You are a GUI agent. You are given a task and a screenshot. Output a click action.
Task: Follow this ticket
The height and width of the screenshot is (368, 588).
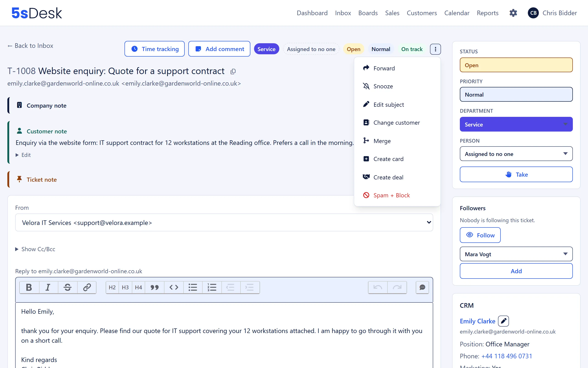[480, 235]
